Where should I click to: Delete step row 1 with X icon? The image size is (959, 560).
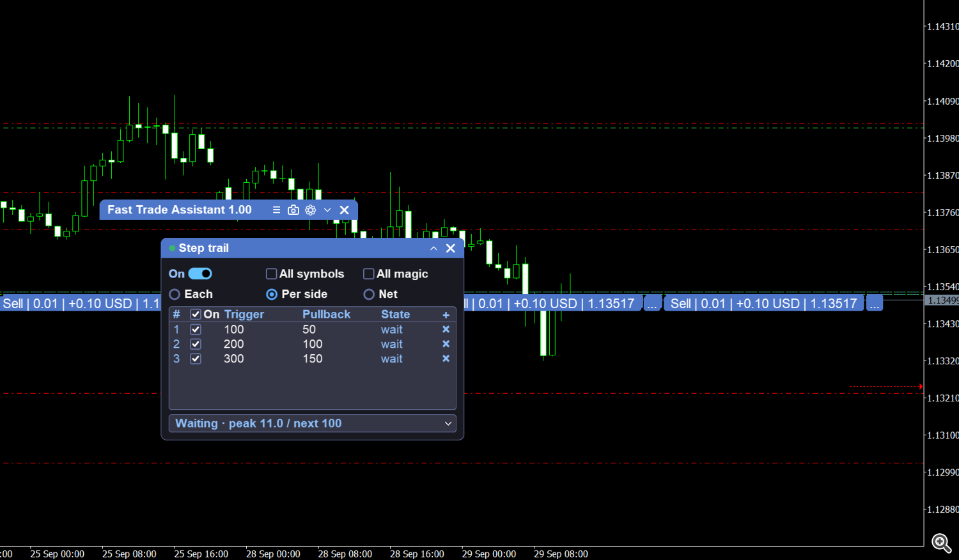(x=446, y=329)
